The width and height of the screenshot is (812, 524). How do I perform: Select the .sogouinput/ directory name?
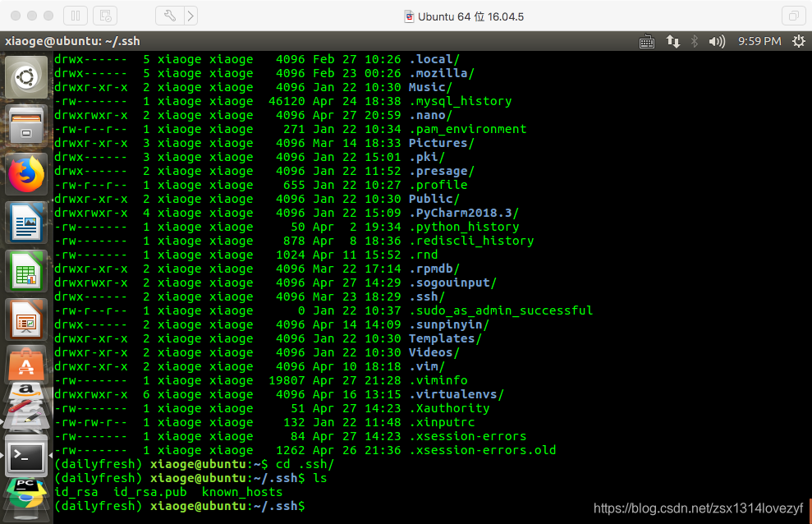(x=452, y=283)
